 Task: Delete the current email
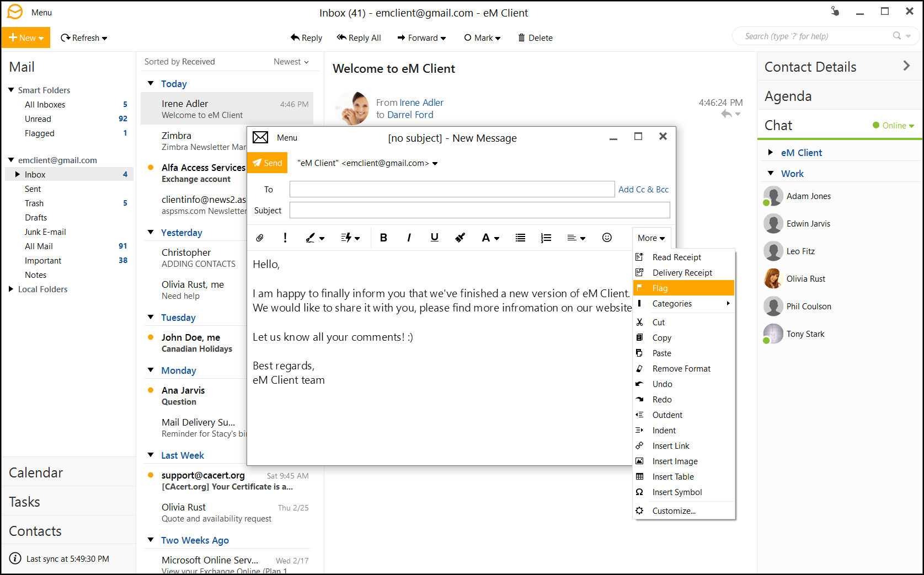[535, 37]
